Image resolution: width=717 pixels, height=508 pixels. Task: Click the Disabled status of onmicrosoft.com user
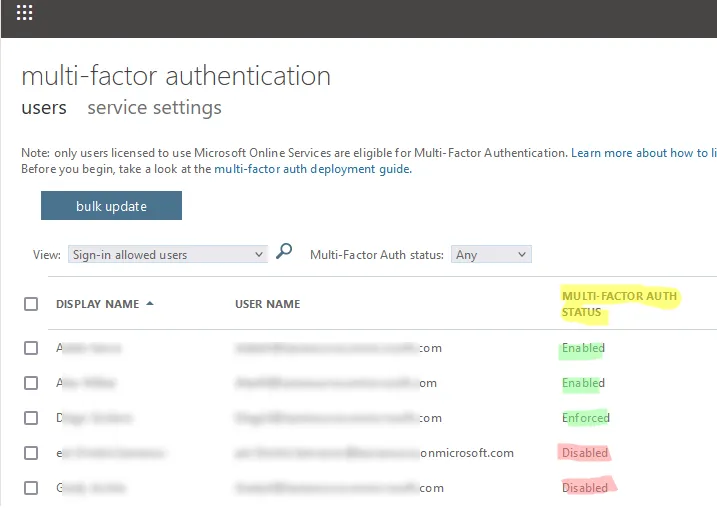585,453
